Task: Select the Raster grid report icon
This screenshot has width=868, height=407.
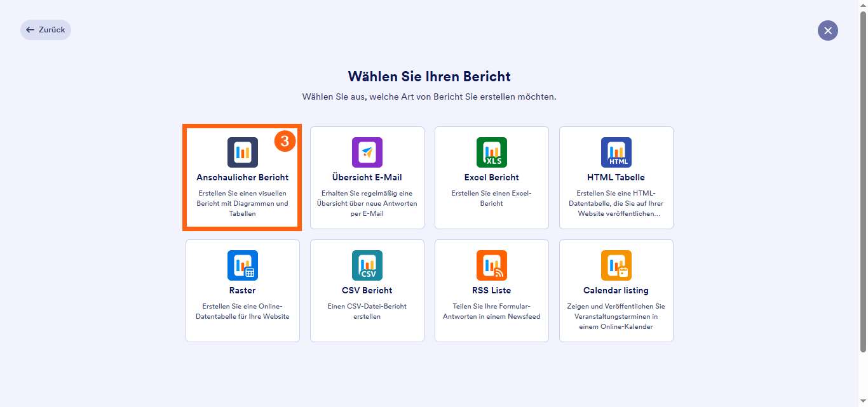Action: [x=242, y=265]
